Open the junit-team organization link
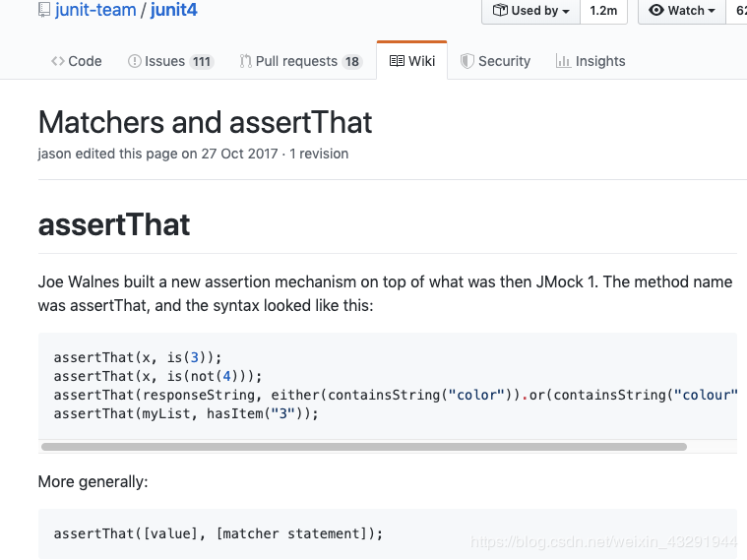747x560 pixels. click(95, 10)
